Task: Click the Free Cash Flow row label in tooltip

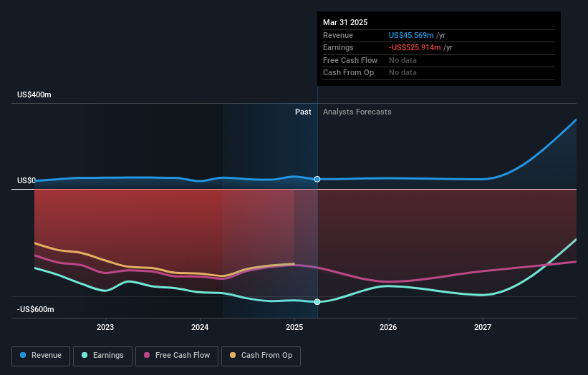Action: click(350, 60)
